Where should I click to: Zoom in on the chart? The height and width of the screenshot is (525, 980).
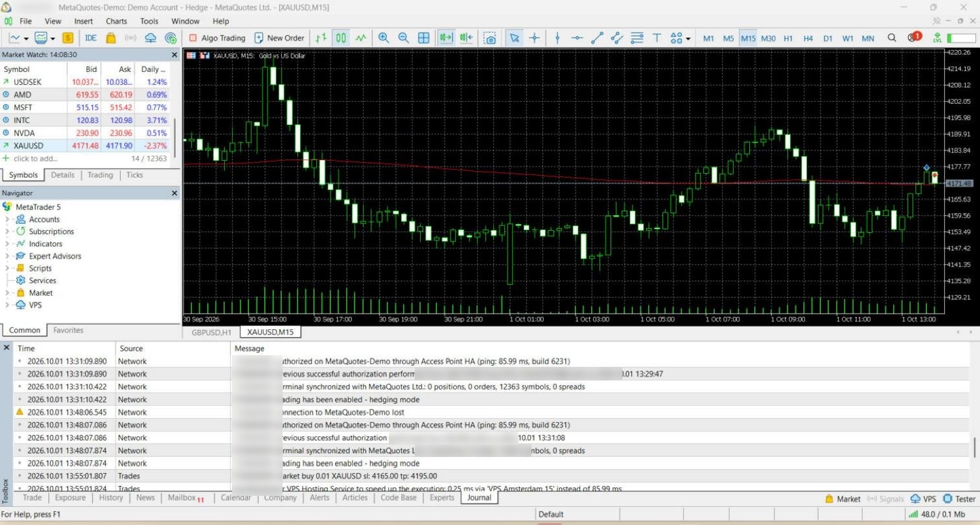click(384, 38)
